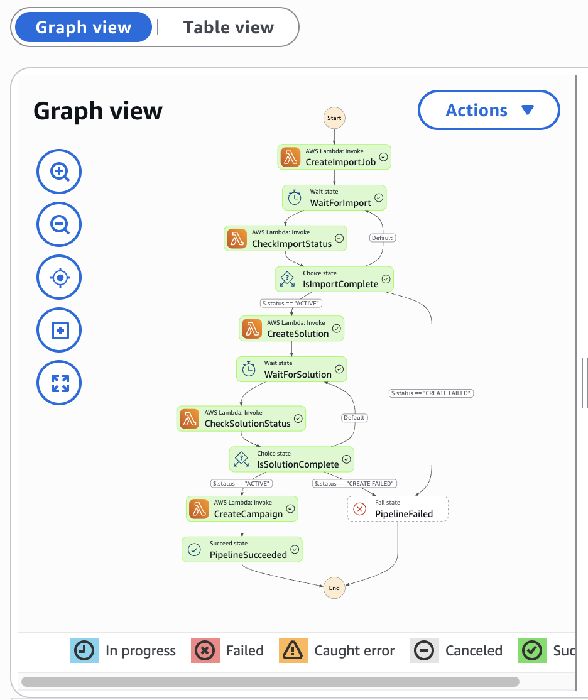Screen dimensions: 588x700
Task: Open the Actions dropdown
Action: click(x=489, y=111)
